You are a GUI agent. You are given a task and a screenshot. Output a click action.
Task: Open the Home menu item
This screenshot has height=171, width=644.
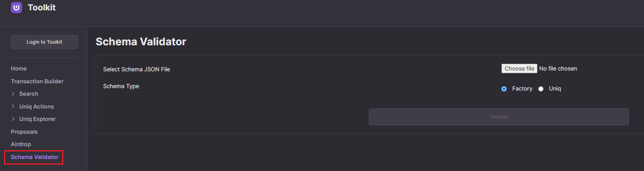tap(19, 68)
